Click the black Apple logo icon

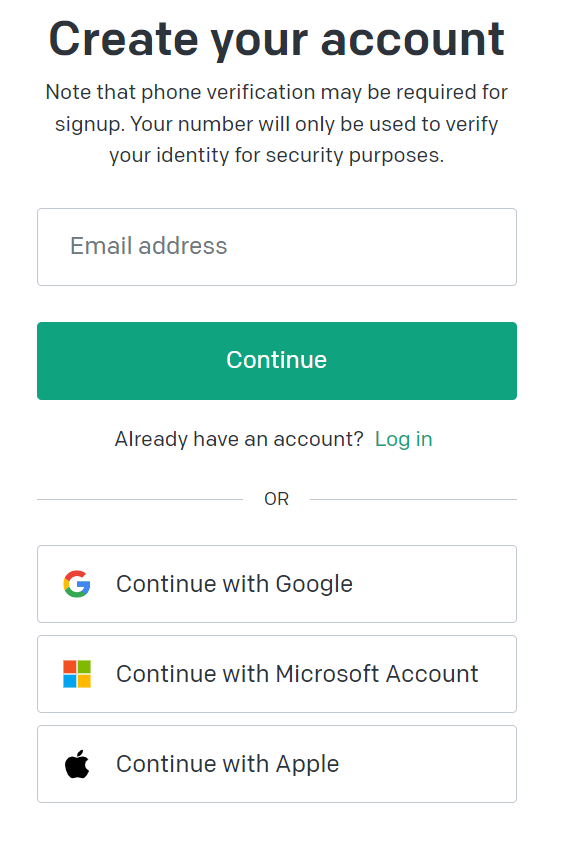[x=77, y=764]
